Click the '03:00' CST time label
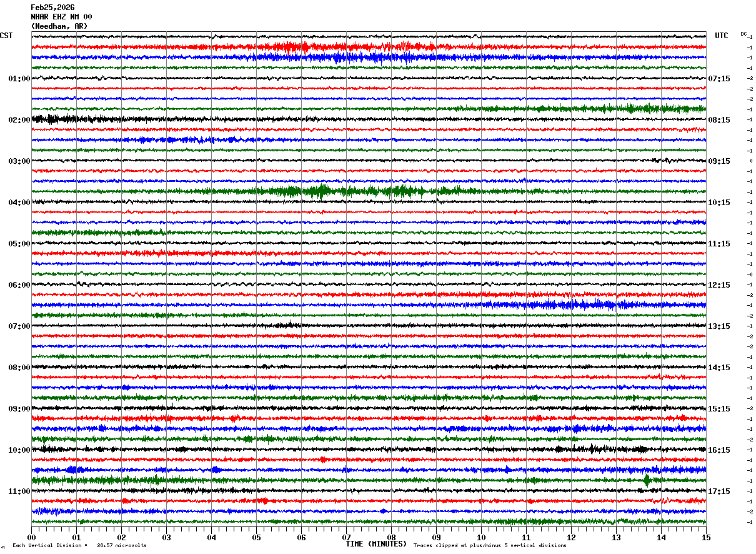Image resolution: width=756 pixels, height=554 pixels. tap(19, 161)
